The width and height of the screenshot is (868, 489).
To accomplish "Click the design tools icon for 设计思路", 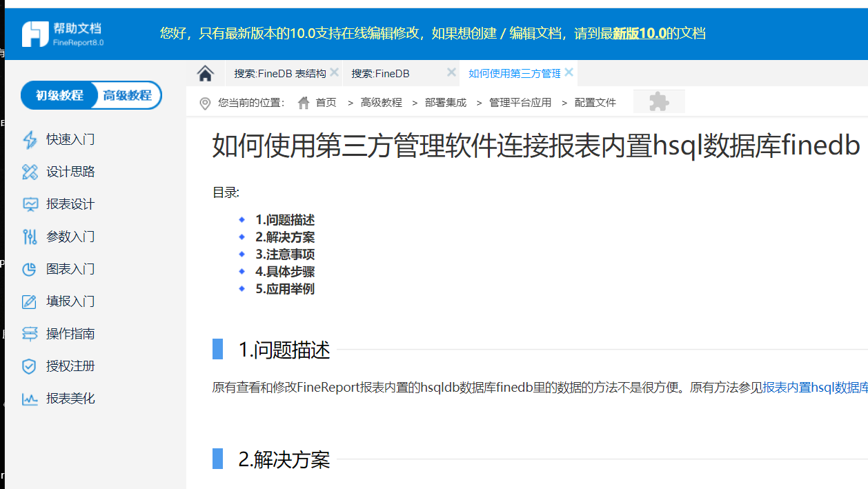I will click(x=30, y=172).
